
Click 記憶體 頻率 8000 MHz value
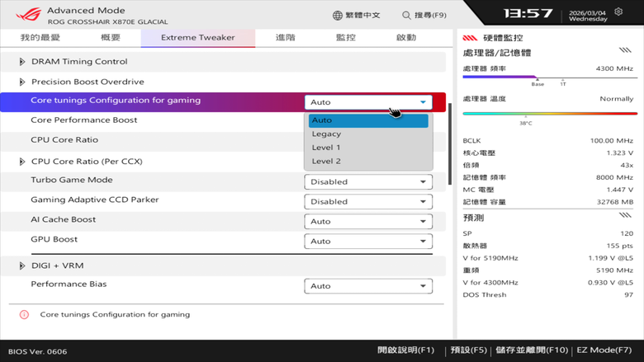pos(614,177)
